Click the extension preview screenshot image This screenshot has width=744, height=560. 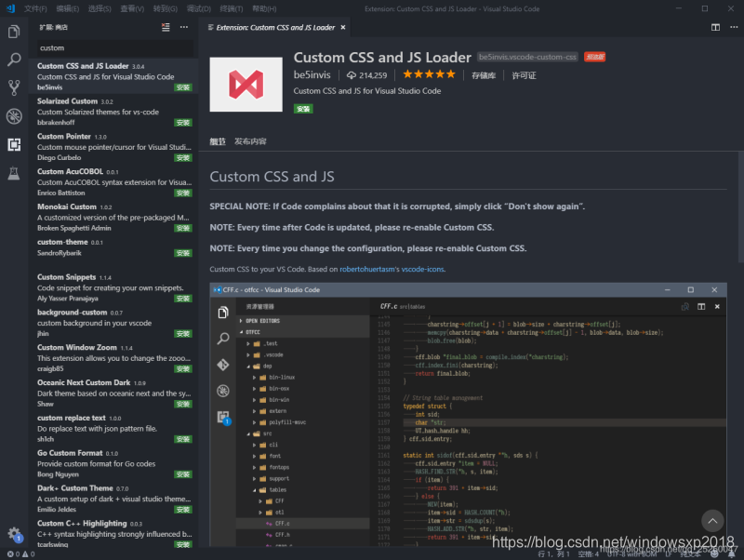(x=468, y=414)
